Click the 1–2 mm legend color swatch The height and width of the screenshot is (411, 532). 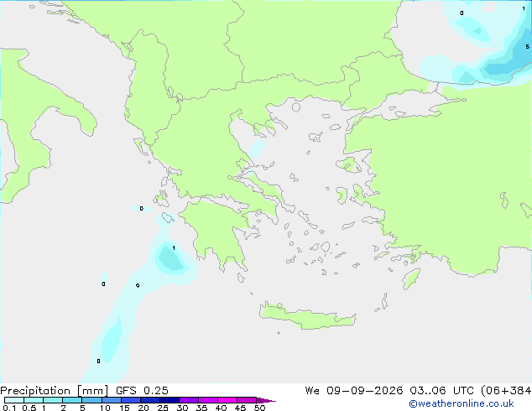[x=53, y=400]
